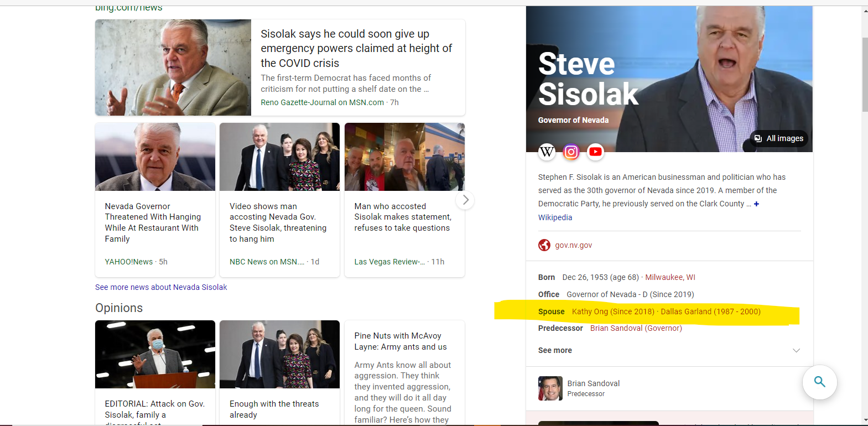868x426 pixels.
Task: Click the EDITORIAL opinion card thumbnail
Action: pos(155,354)
